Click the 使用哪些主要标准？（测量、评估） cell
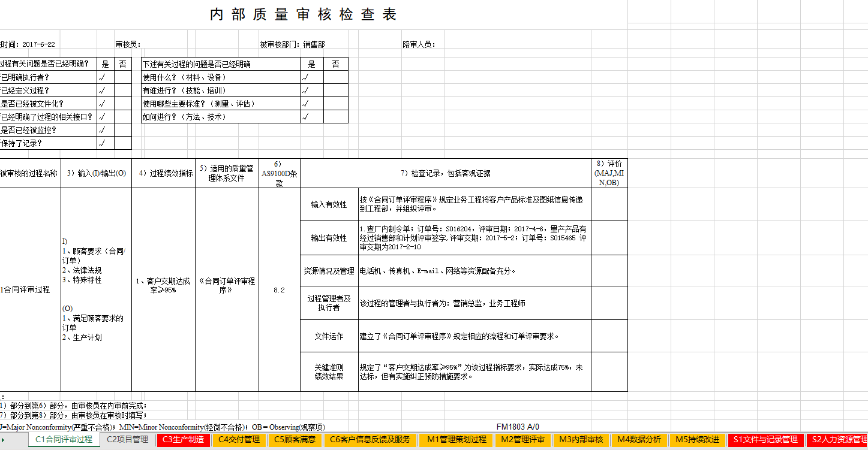 220,104
